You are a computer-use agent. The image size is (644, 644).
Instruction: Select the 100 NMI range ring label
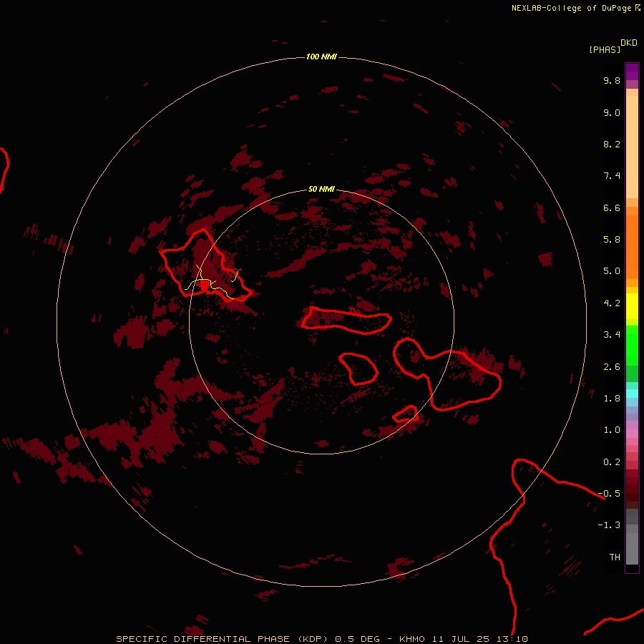[x=321, y=57]
